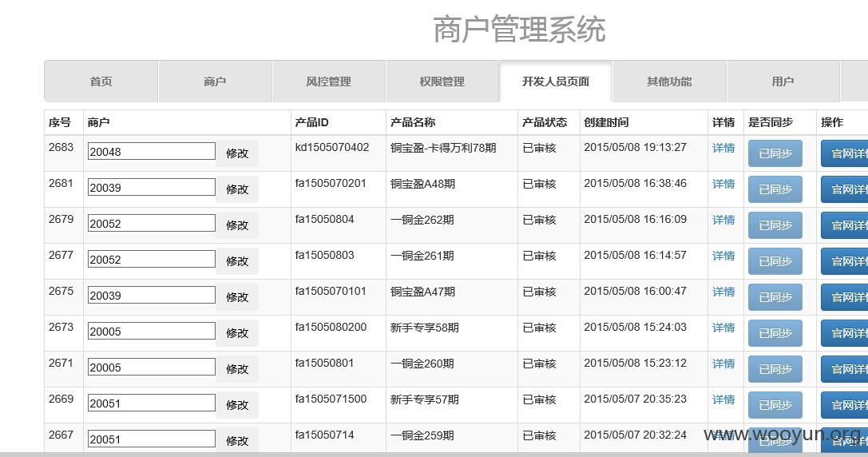Click 已审核 status in row 2677
Viewport: 868px width, 457px height.
click(539, 256)
